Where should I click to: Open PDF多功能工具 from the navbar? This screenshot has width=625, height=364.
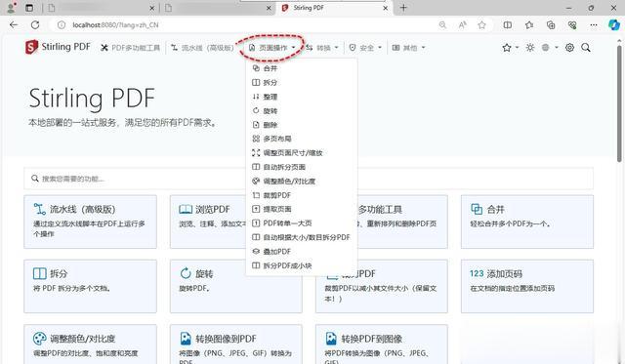[x=130, y=48]
